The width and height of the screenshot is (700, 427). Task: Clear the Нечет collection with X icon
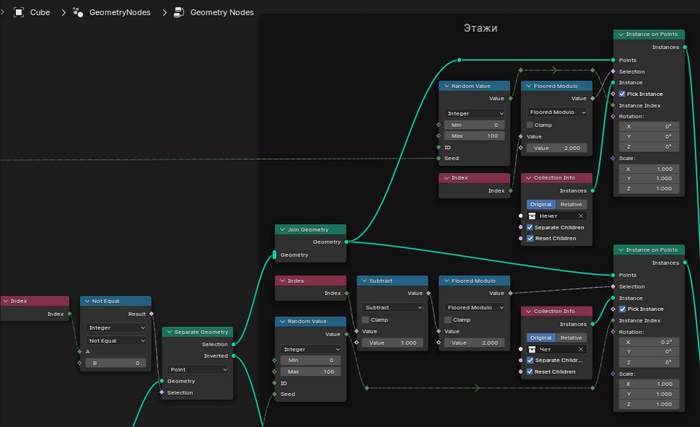[x=580, y=215]
